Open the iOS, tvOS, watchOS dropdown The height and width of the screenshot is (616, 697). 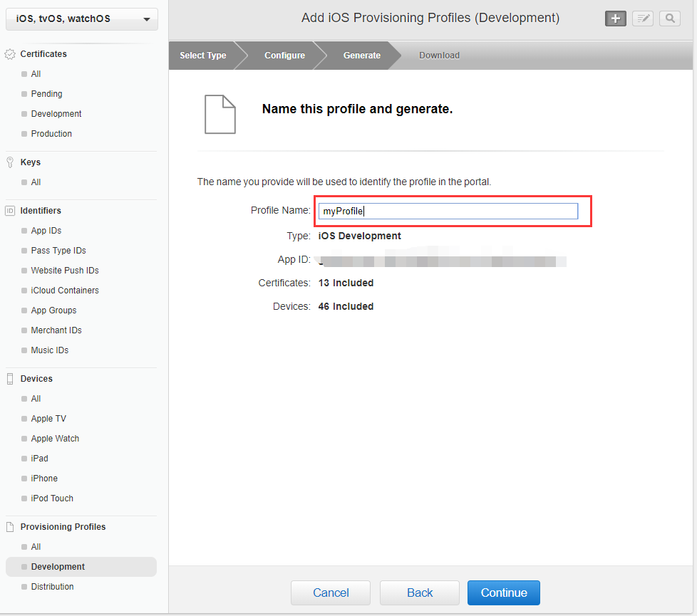82,19
